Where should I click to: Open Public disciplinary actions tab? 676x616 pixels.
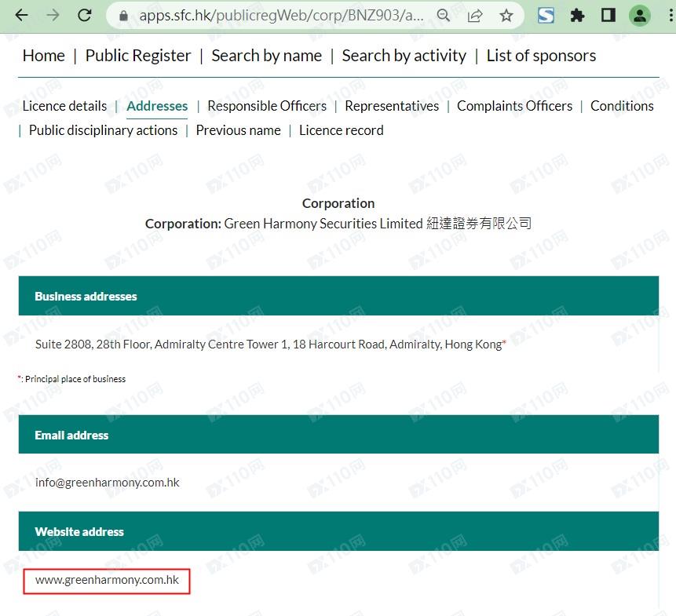coord(103,130)
